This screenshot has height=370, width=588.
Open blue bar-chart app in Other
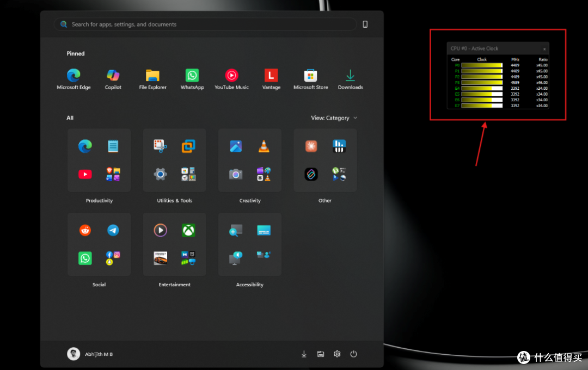tap(339, 146)
